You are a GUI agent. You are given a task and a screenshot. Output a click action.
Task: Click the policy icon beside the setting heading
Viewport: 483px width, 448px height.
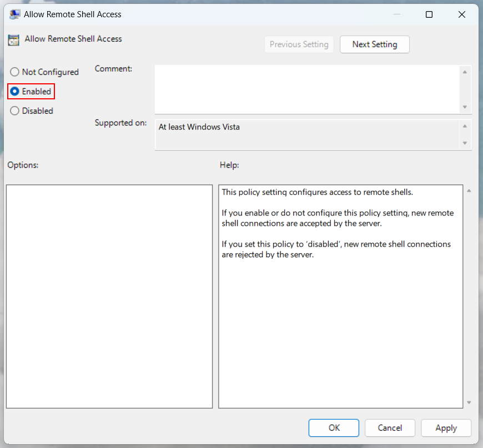tap(14, 39)
